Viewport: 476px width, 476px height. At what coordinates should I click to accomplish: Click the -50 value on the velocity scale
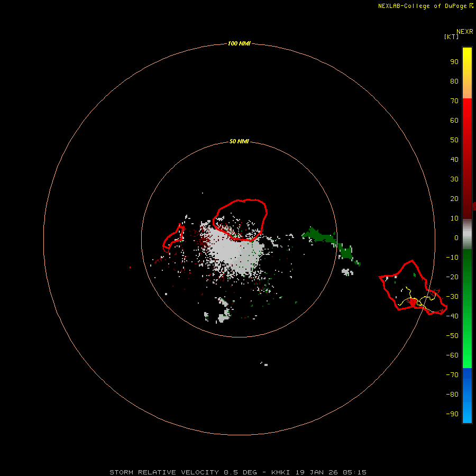[x=452, y=336]
